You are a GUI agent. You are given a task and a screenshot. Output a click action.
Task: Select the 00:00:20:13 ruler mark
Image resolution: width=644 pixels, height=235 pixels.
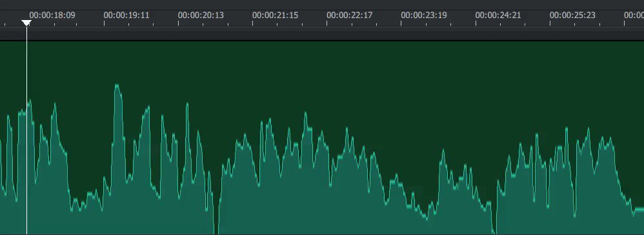pos(201,15)
